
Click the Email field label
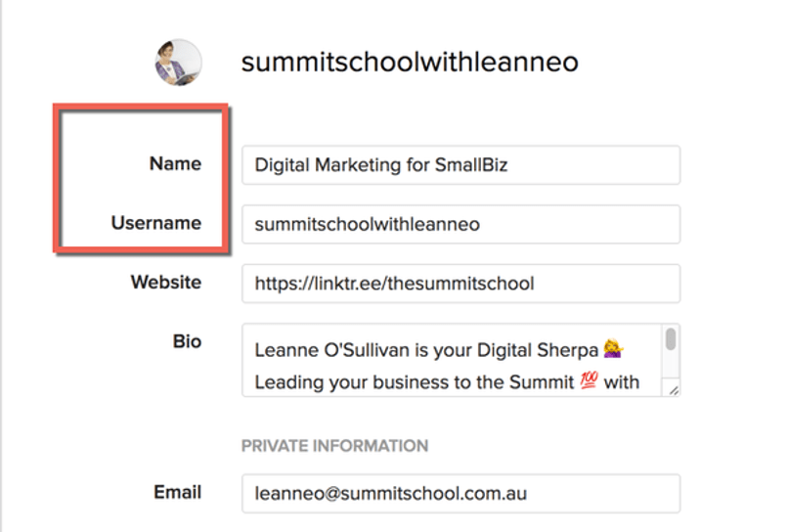click(177, 493)
